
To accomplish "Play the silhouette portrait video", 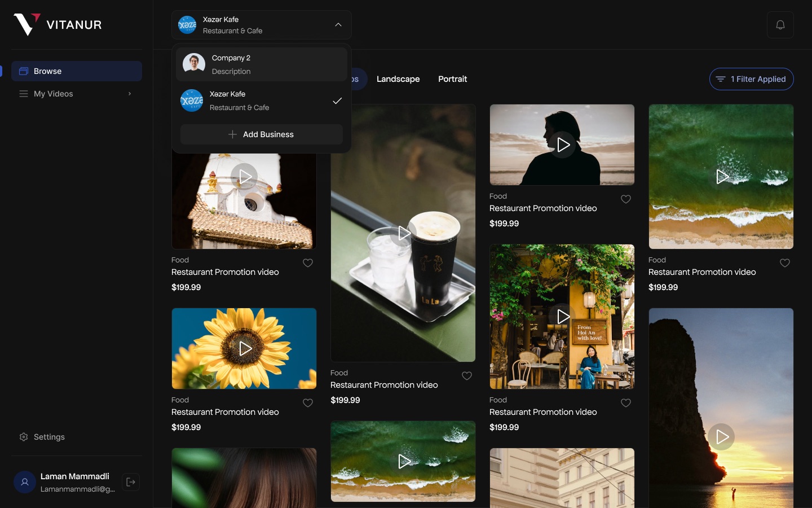I will (x=563, y=144).
